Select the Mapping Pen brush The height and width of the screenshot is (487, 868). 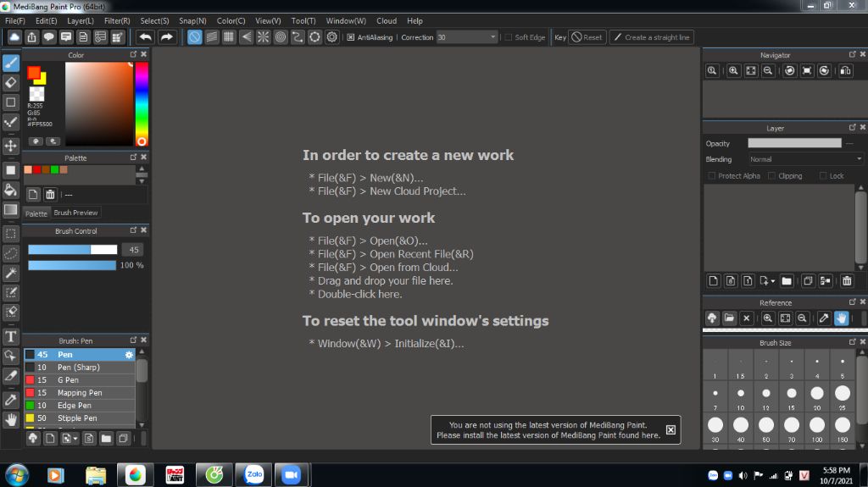79,392
